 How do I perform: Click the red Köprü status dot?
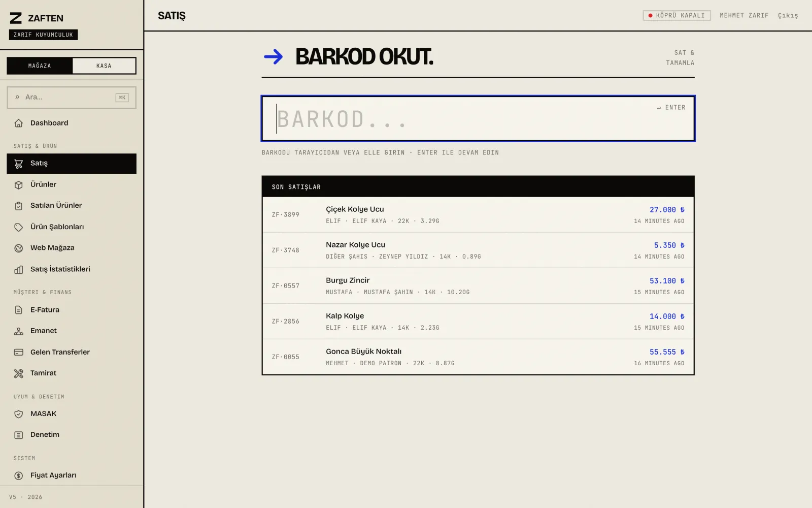pos(650,16)
